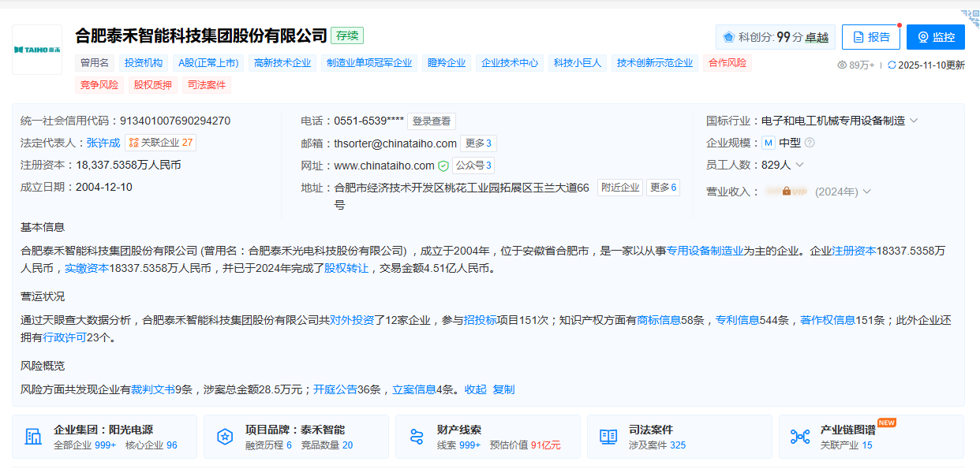Open the 企业集团 building icon card
This screenshot has width=980, height=469.
33,437
